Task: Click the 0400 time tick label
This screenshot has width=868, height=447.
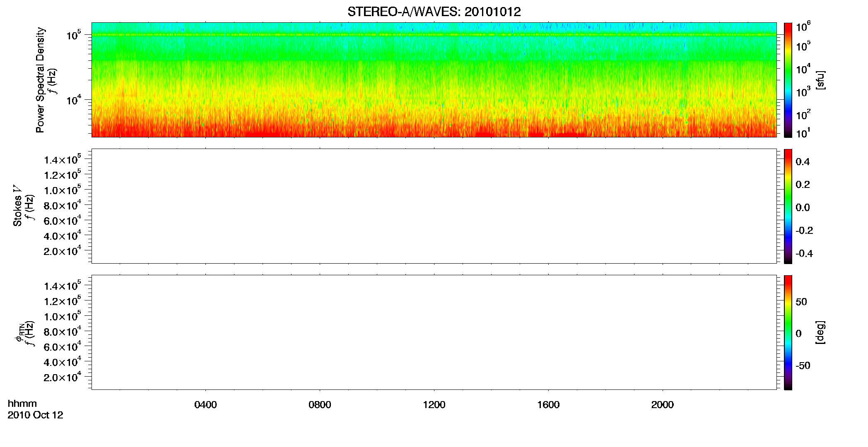Action: coord(205,405)
